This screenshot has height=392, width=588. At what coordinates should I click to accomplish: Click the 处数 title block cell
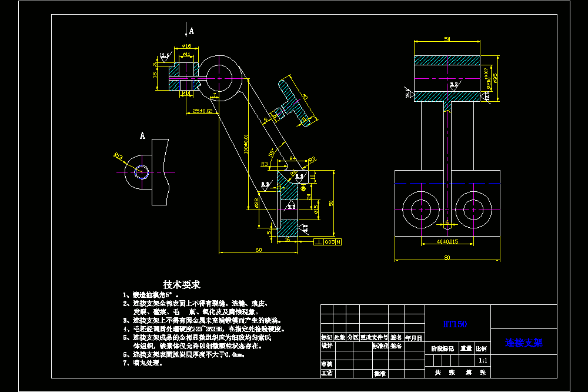pyautogui.click(x=339, y=338)
